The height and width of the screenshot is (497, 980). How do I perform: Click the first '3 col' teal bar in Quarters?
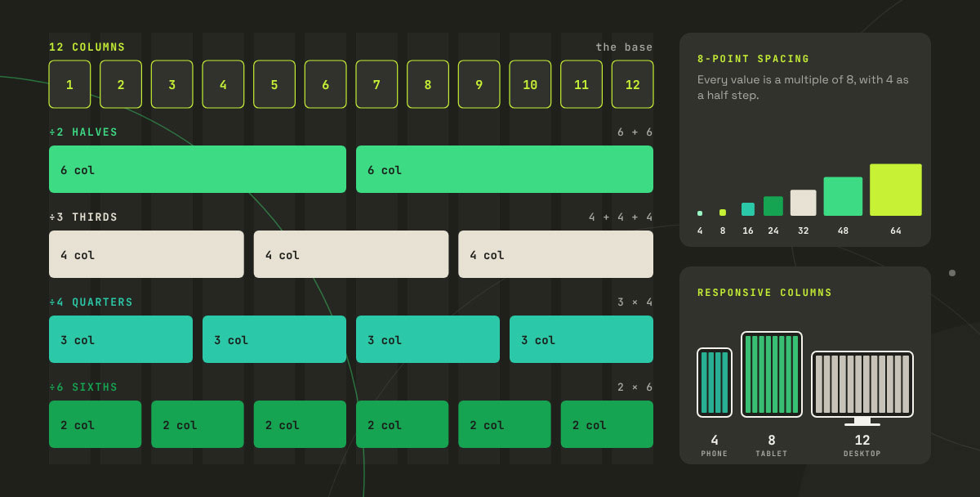coord(121,339)
